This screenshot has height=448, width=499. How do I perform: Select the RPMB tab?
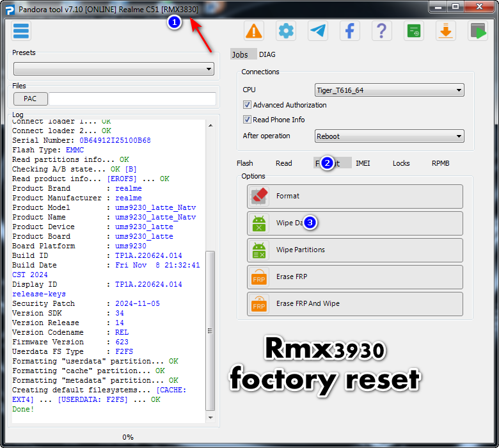pos(440,163)
